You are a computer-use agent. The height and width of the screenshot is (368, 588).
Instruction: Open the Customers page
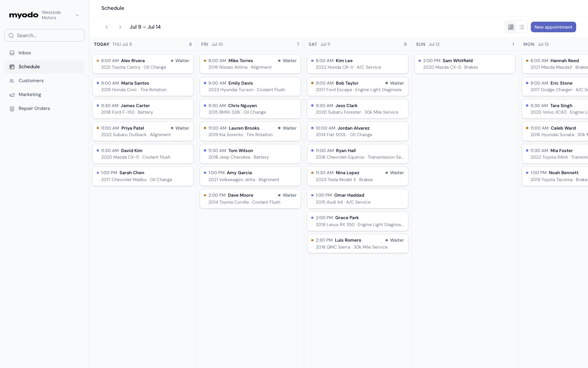[45, 81]
